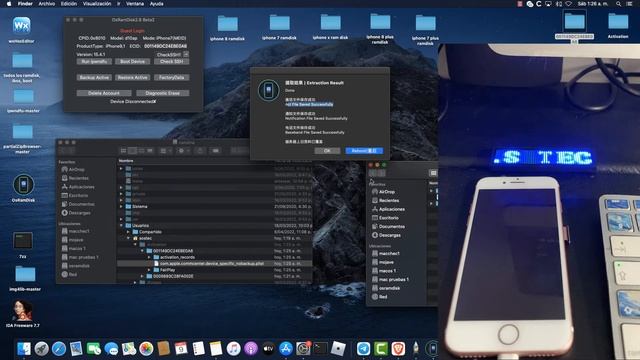Open the iphone x ram disk folder
Viewport: 640px width, 360px height.
pos(330,22)
